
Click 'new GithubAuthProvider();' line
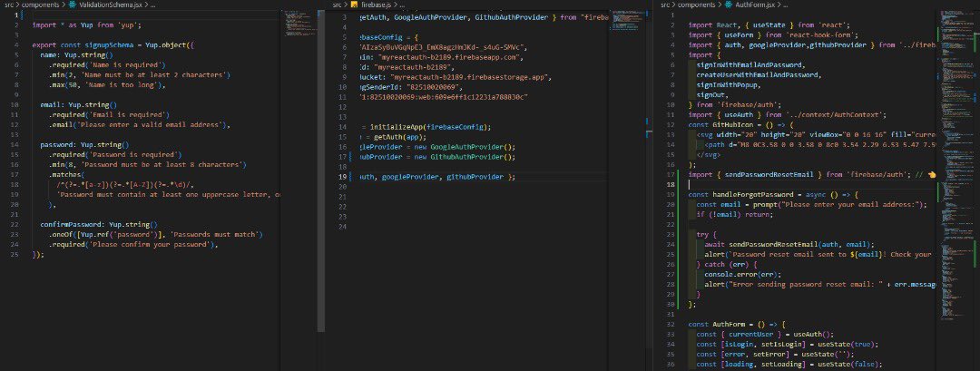437,157
